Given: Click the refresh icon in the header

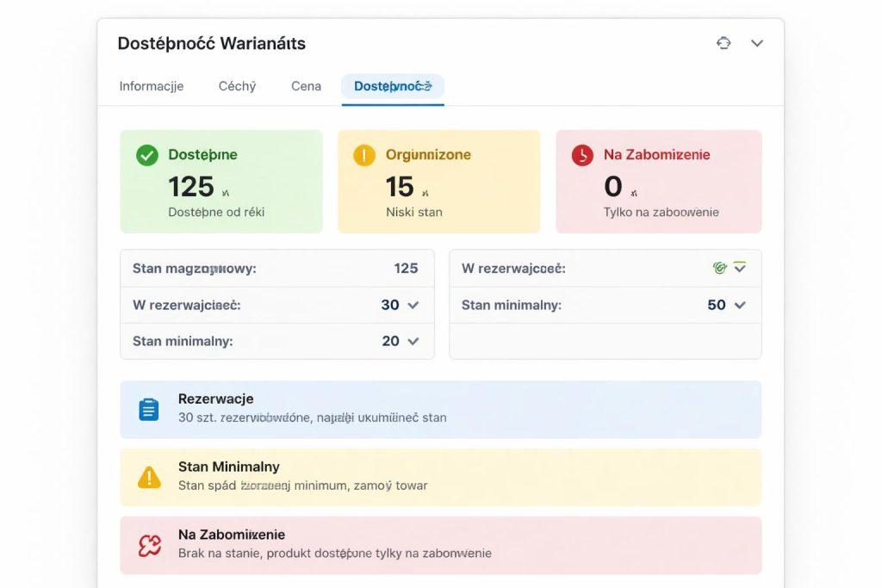Looking at the screenshot, I should pyautogui.click(x=724, y=43).
